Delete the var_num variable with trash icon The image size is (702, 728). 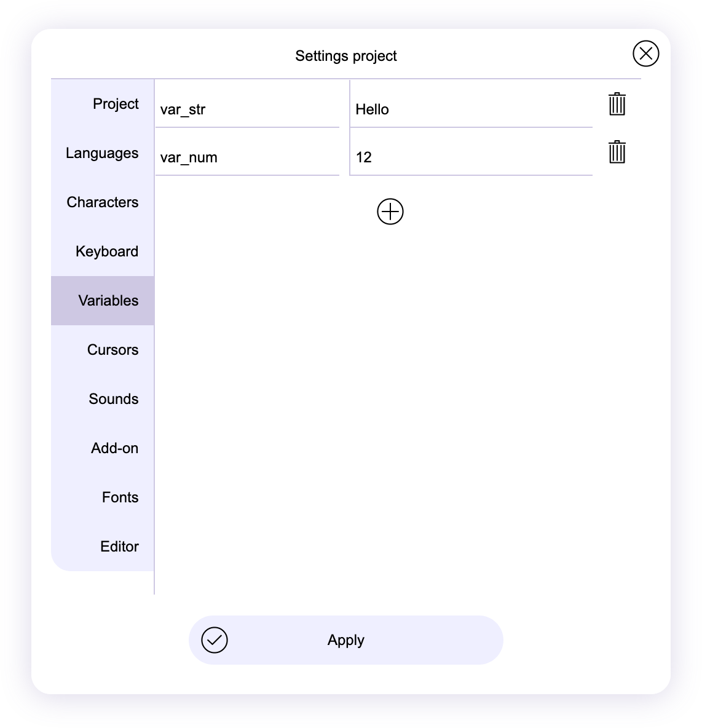pyautogui.click(x=617, y=152)
